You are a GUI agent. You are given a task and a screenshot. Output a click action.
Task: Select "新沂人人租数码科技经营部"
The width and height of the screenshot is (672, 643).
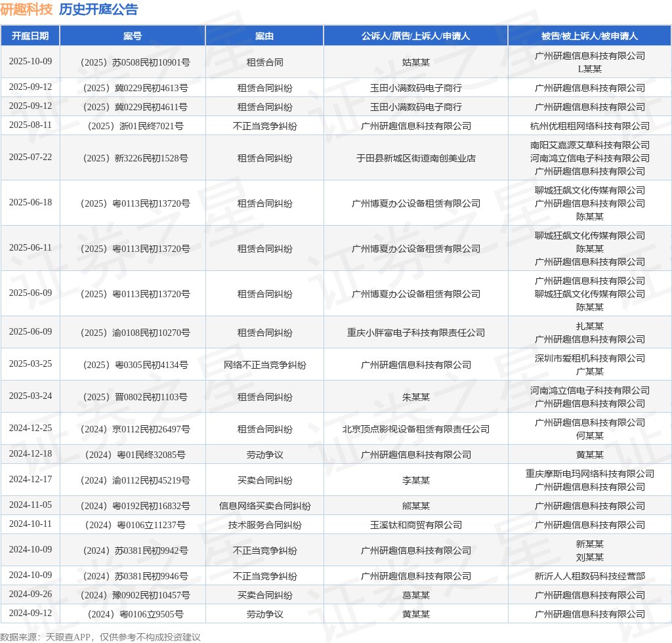590,577
